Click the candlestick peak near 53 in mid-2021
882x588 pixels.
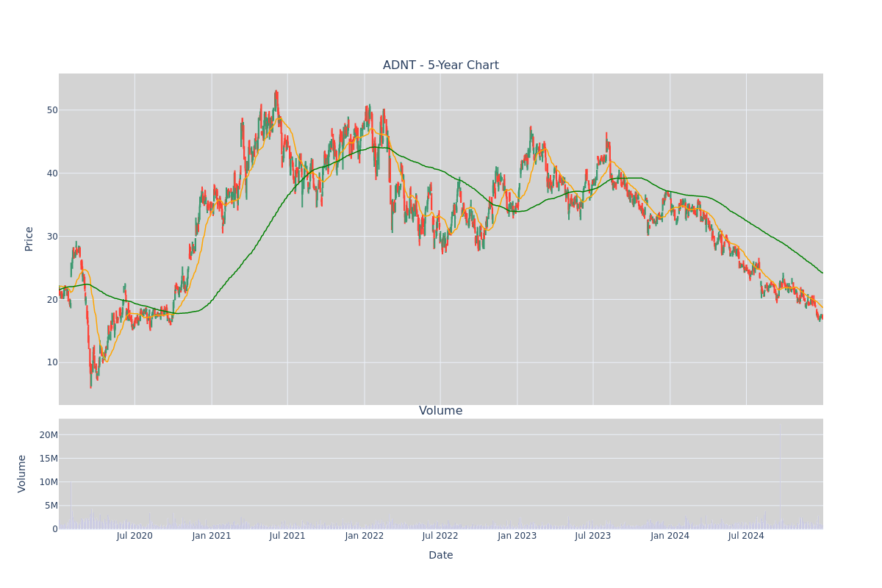coord(276,92)
